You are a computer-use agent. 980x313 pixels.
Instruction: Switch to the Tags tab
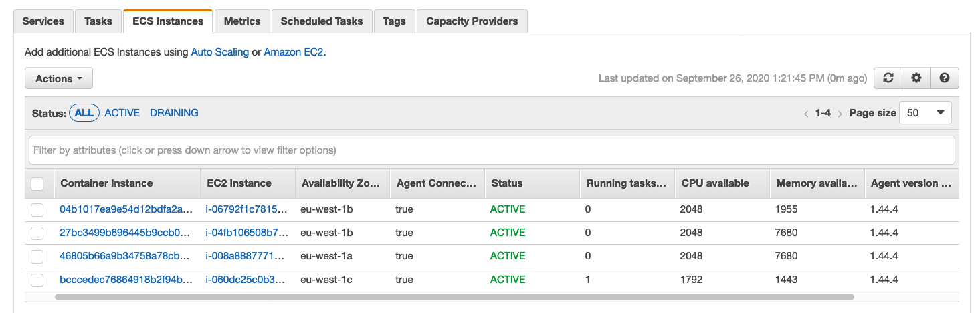click(x=395, y=21)
